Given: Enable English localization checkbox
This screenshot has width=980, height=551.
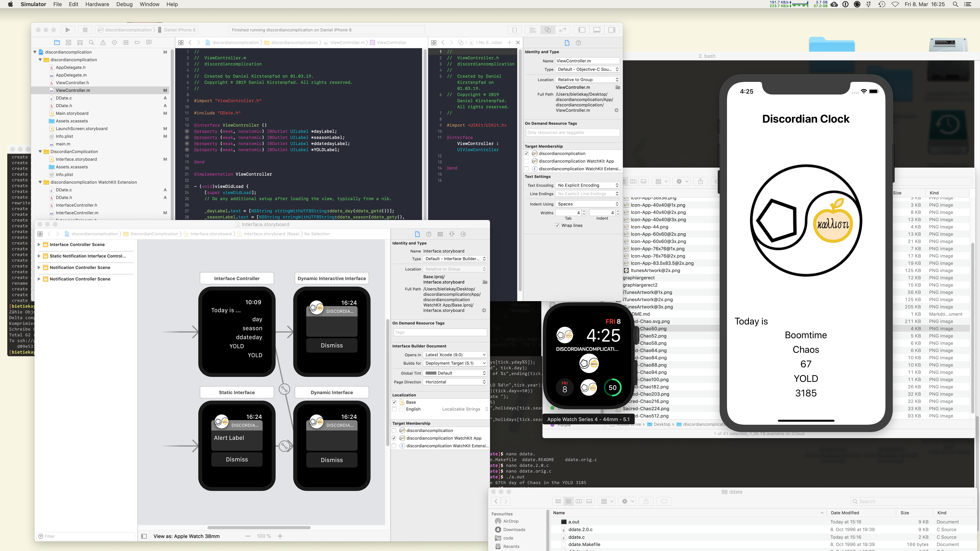Looking at the screenshot, I should [394, 409].
